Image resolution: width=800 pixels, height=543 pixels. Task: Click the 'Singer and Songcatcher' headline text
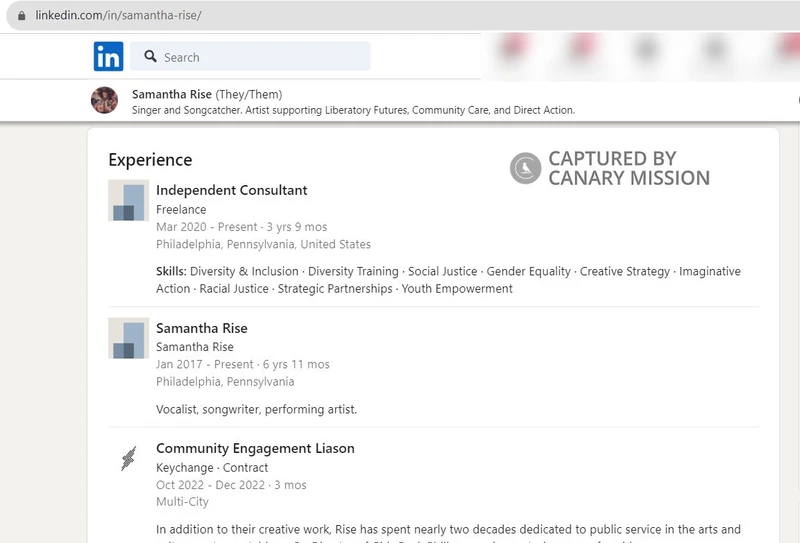[353, 110]
